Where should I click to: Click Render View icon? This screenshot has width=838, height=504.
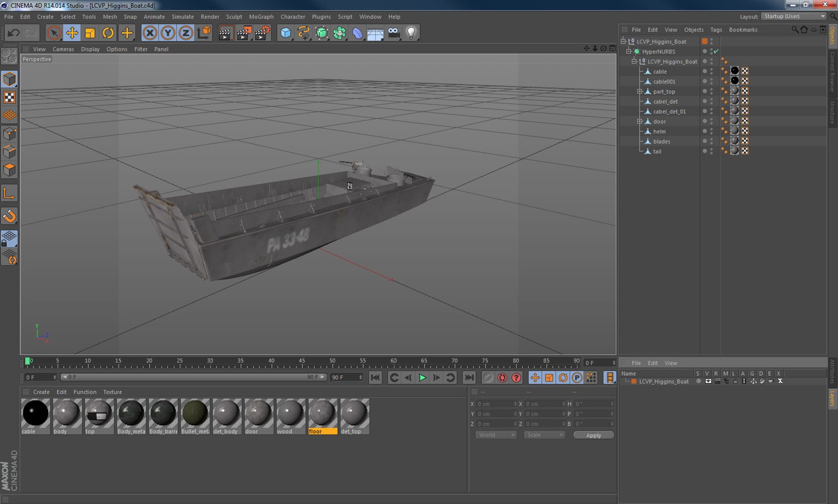point(225,33)
